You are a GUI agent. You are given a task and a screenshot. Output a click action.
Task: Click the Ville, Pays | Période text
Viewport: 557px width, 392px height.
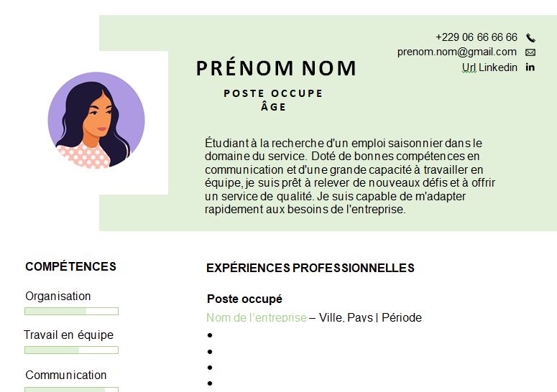click(x=370, y=317)
